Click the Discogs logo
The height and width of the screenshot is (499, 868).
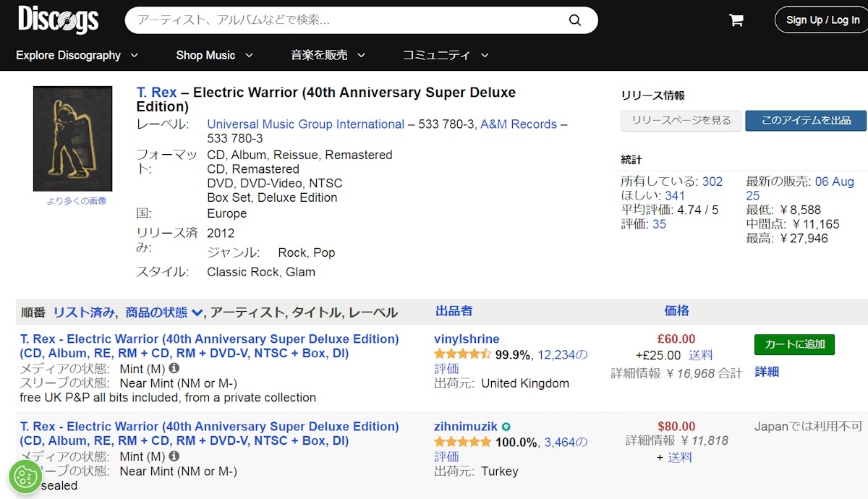coord(58,20)
